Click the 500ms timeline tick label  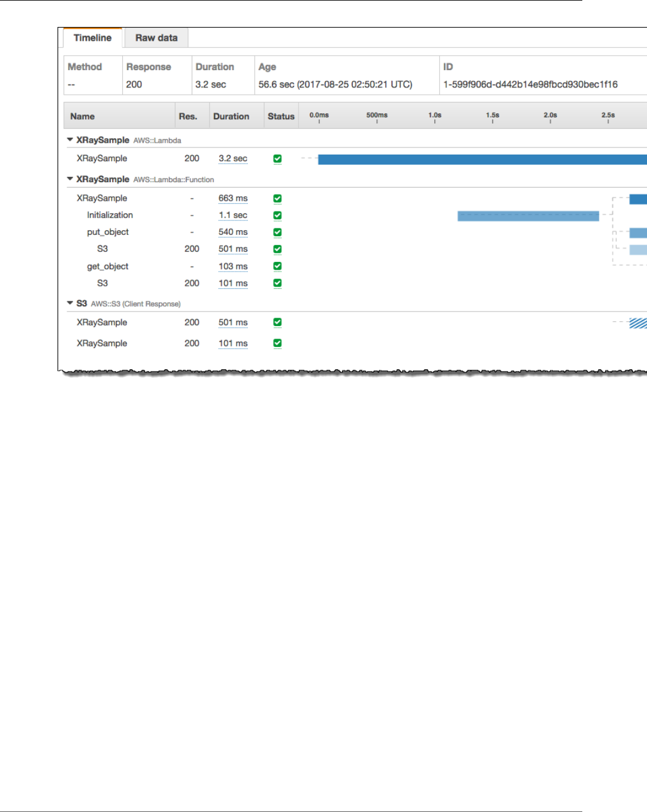[x=377, y=115]
